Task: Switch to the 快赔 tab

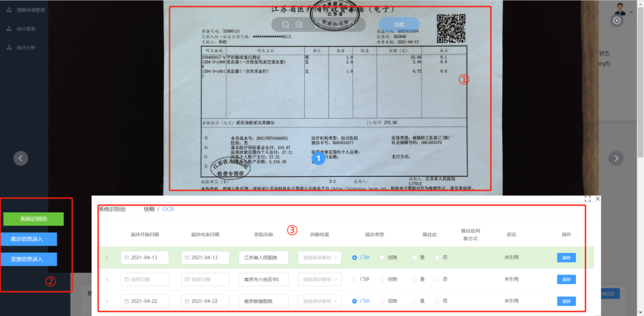Action: click(149, 209)
